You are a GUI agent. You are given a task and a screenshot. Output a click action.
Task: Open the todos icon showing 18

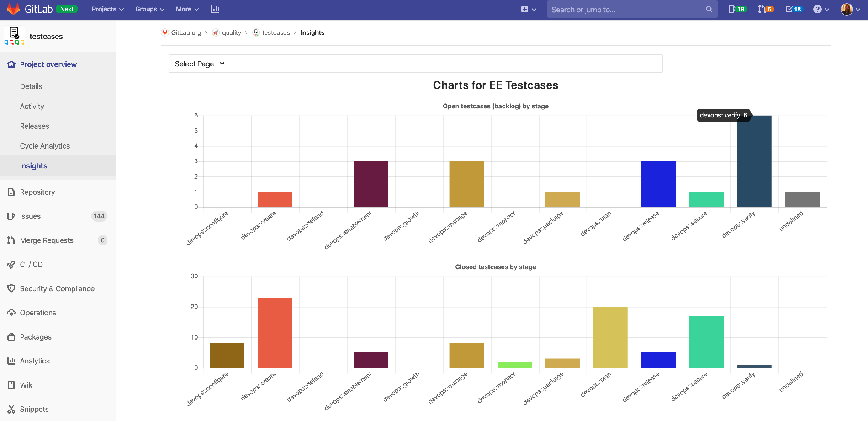point(793,9)
